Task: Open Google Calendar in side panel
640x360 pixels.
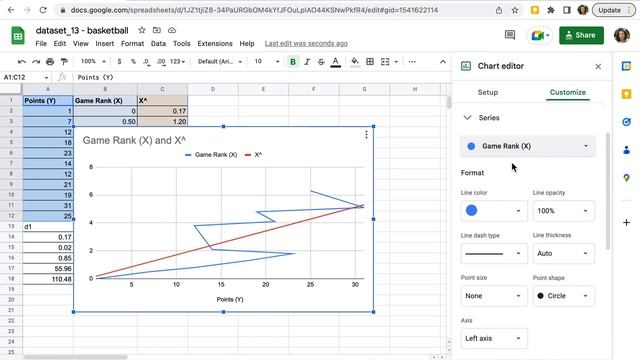Action: click(x=627, y=66)
